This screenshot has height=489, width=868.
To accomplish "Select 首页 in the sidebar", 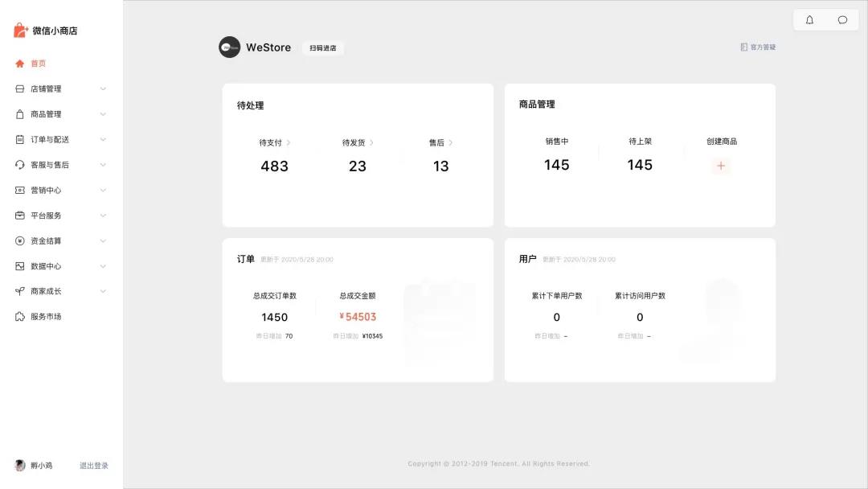I will 39,64.
